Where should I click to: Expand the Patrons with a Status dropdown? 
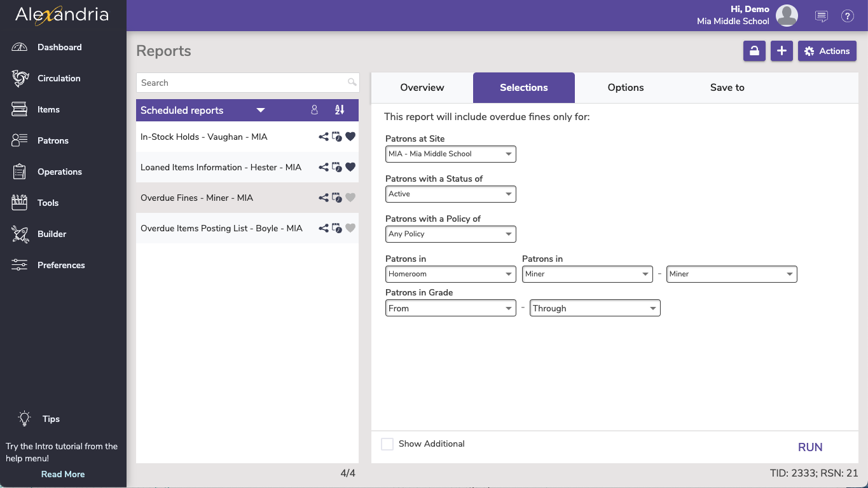coord(450,194)
